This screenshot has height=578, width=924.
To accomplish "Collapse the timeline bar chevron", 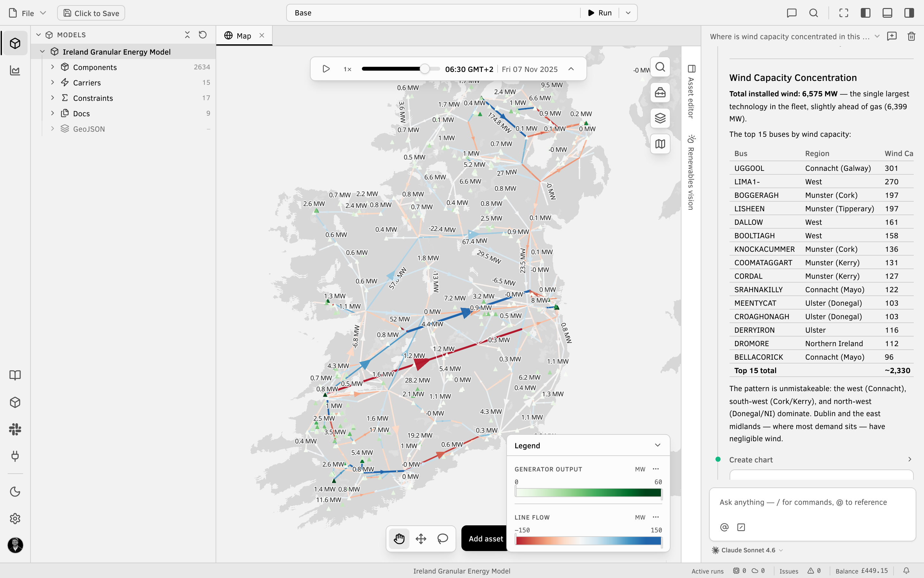I will coord(571,69).
